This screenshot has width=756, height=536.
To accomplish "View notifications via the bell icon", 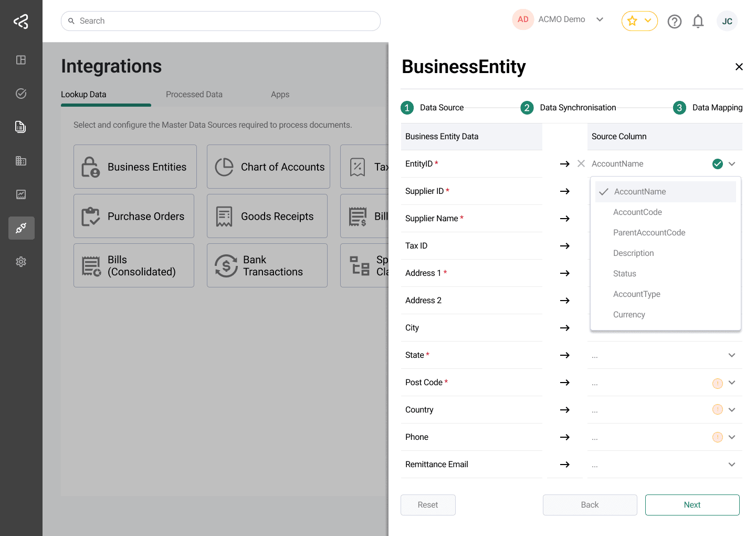I will [698, 21].
